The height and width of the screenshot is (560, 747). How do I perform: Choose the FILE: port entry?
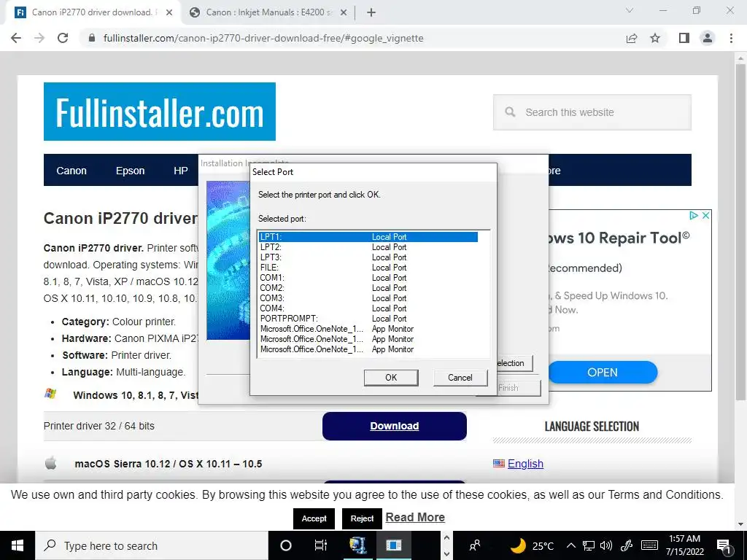click(368, 268)
